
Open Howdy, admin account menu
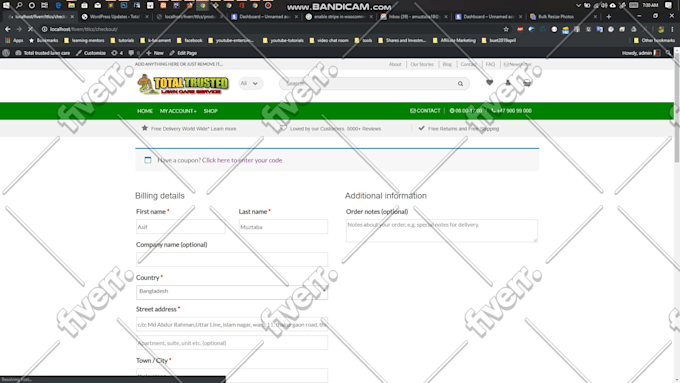click(641, 53)
